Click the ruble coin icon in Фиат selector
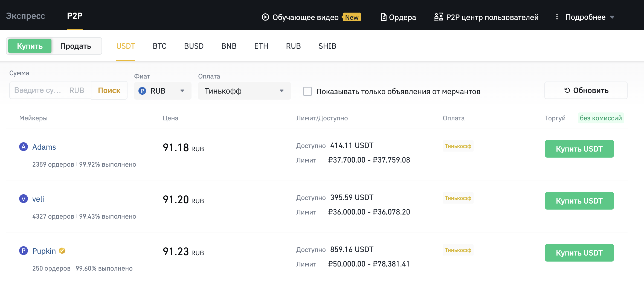Image resolution: width=644 pixels, height=284 pixels. pos(142,91)
